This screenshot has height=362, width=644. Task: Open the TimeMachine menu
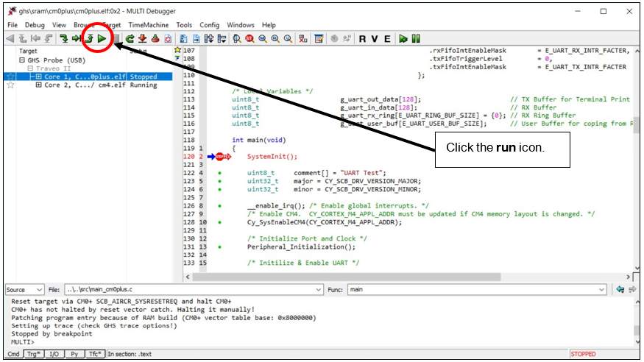click(x=148, y=24)
